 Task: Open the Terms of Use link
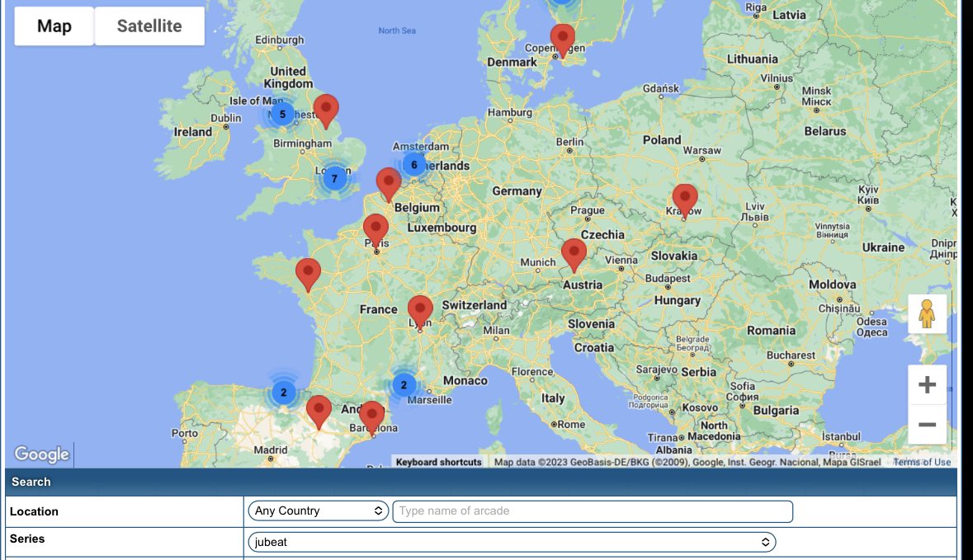pyautogui.click(x=922, y=463)
